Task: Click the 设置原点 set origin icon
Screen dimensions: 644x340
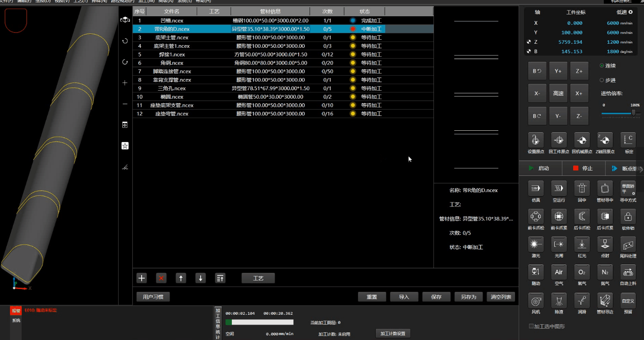Action: coord(536,140)
